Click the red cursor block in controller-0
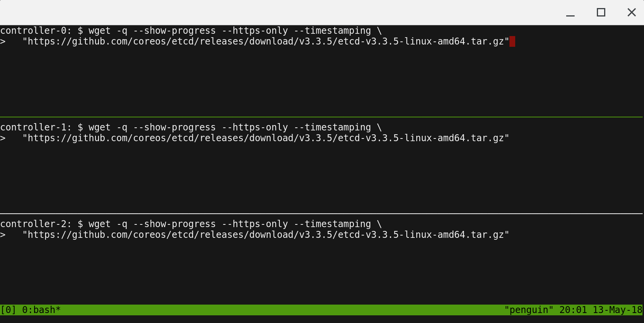644x323 pixels. (x=513, y=41)
